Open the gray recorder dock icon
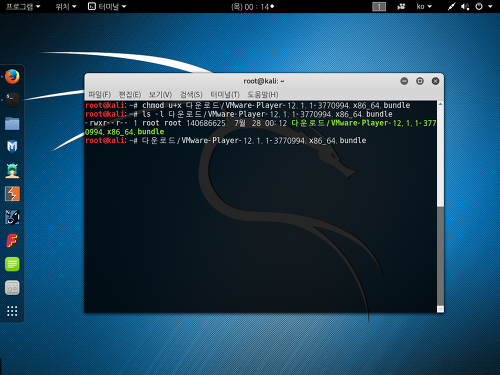This screenshot has width=500, height=375. click(x=12, y=288)
